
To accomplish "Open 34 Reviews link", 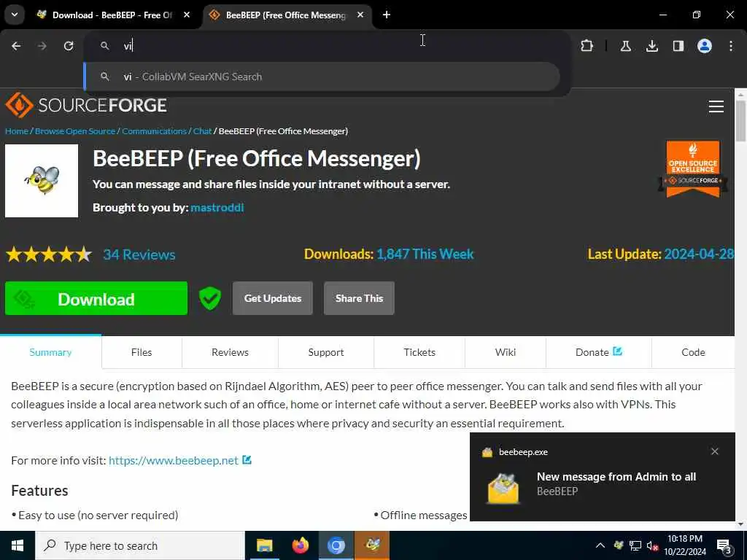I will pos(139,254).
